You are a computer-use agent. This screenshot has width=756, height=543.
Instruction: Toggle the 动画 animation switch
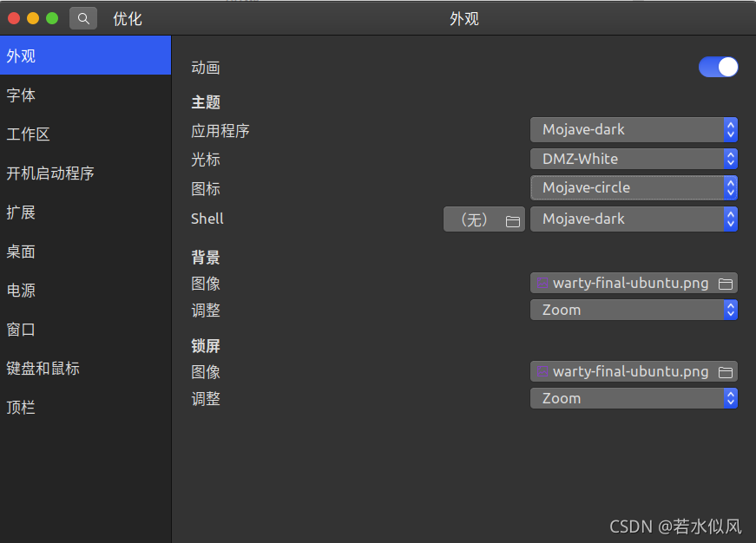[718, 68]
